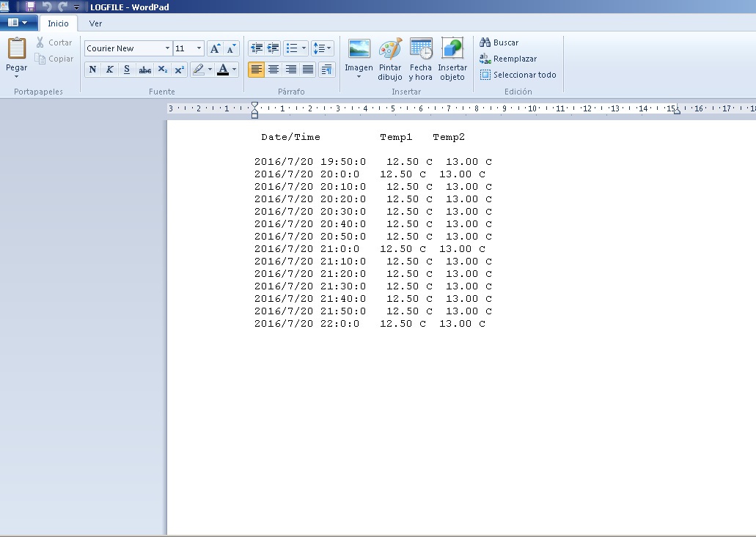Viewport: 756px width, 537px height.
Task: Open the WordPad application menu
Action: click(x=19, y=23)
